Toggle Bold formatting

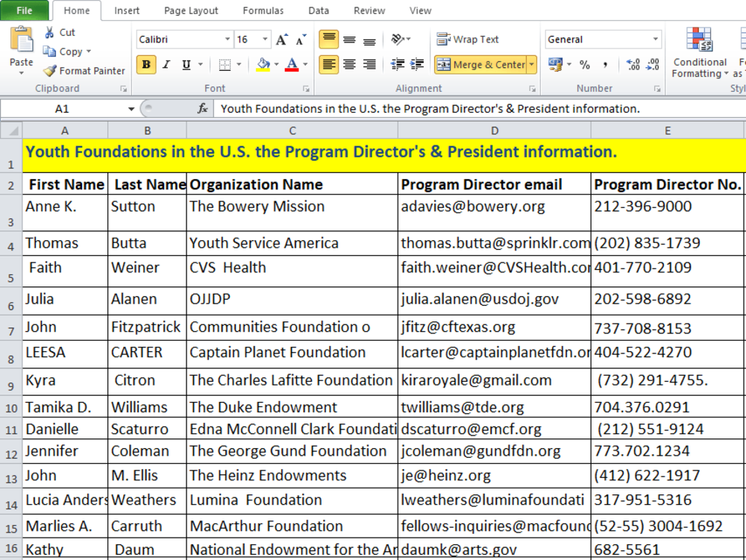(146, 64)
